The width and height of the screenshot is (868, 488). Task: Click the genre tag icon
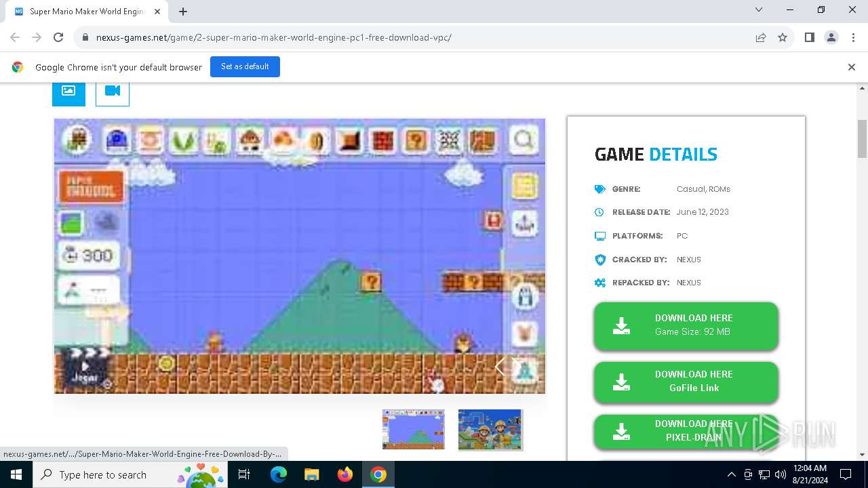coord(599,189)
